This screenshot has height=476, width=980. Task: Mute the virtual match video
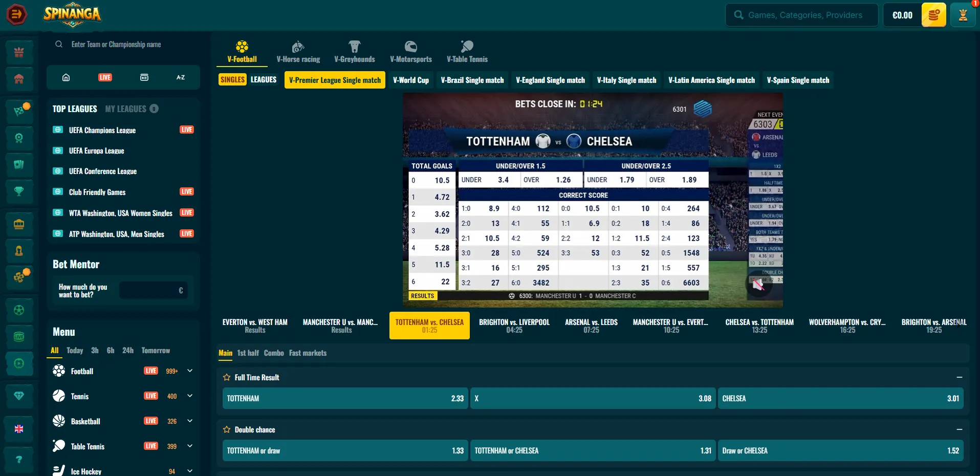click(x=758, y=285)
